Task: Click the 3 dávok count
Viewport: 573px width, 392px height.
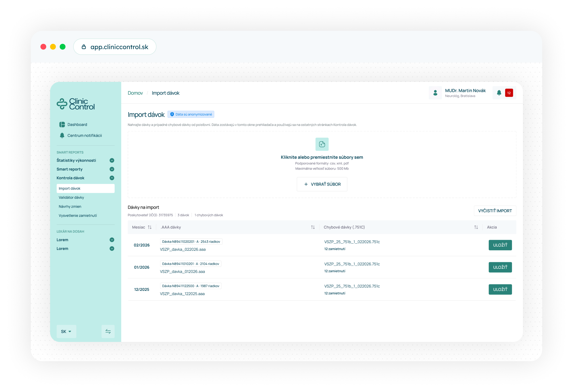Action: click(x=183, y=215)
